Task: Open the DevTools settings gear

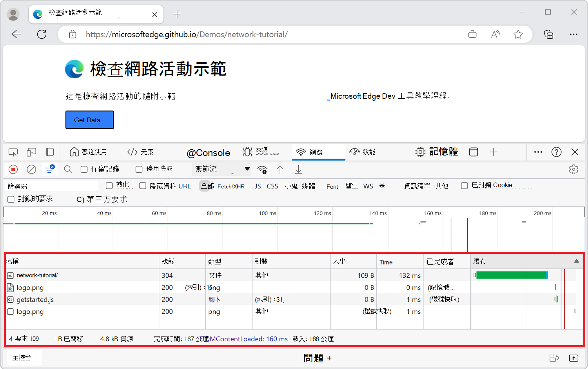Action: click(x=573, y=169)
